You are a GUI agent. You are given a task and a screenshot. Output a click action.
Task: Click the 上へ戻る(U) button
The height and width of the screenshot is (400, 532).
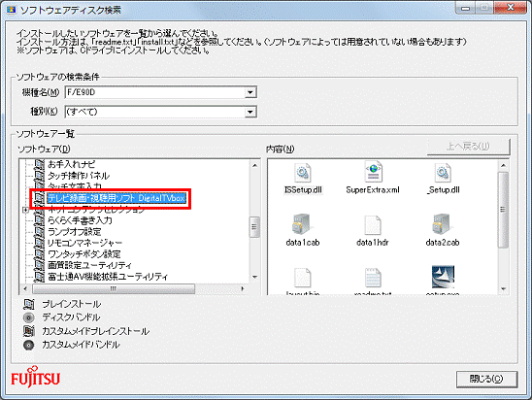click(x=468, y=147)
